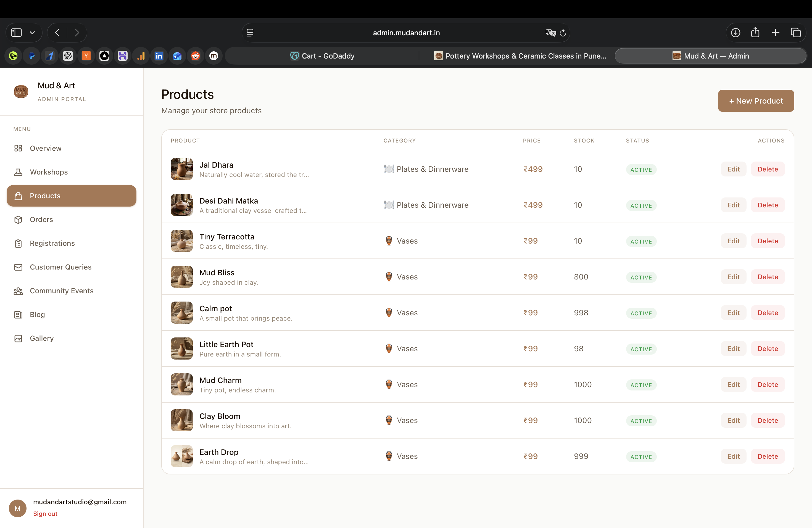This screenshot has height=528, width=812.
Task: Open the Gallery sidebar item
Action: [42, 338]
